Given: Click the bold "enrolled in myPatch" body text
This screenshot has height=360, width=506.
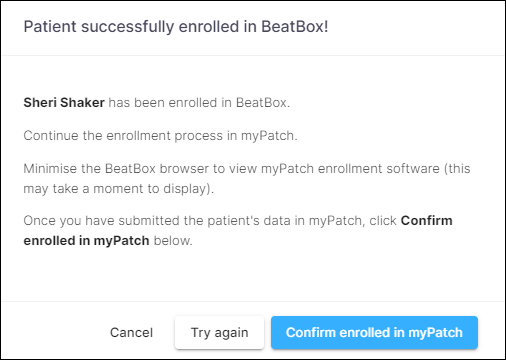Looking at the screenshot, I should click(x=86, y=241).
